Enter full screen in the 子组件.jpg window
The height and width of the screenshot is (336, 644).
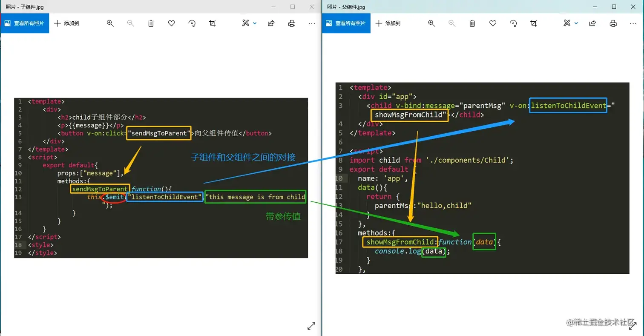(311, 326)
